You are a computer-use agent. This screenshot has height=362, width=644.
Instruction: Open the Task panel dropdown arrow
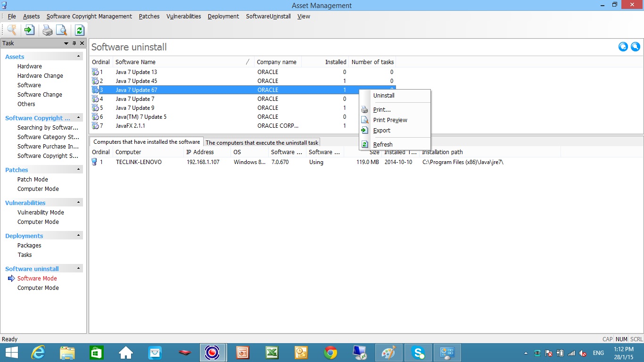pyautogui.click(x=66, y=43)
